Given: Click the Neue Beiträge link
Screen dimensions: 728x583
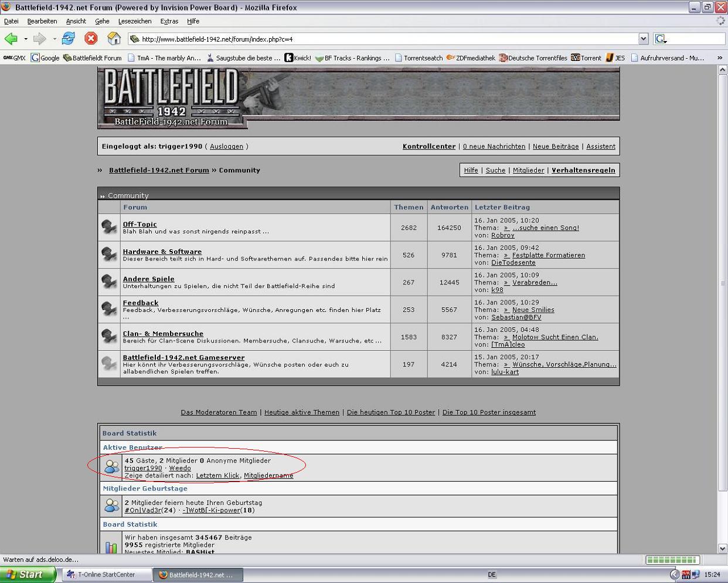Looking at the screenshot, I should (x=556, y=147).
